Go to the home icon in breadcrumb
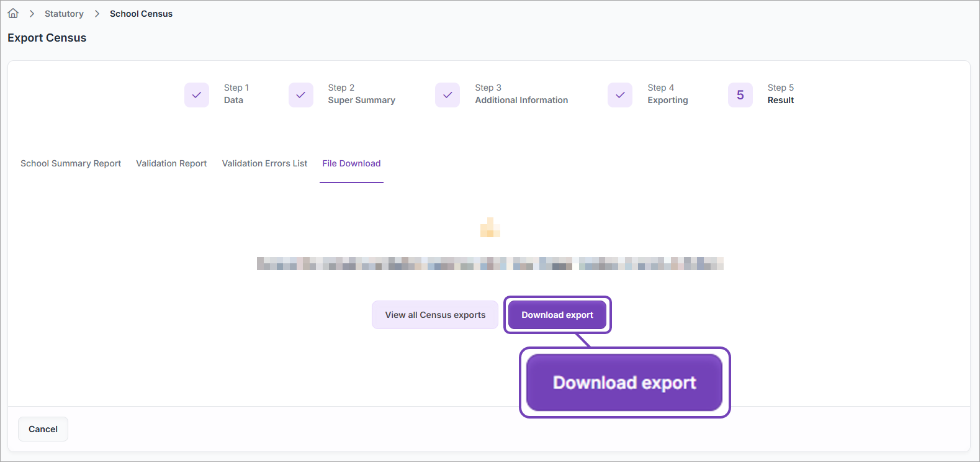Screen dimensions: 980x462 13,13
